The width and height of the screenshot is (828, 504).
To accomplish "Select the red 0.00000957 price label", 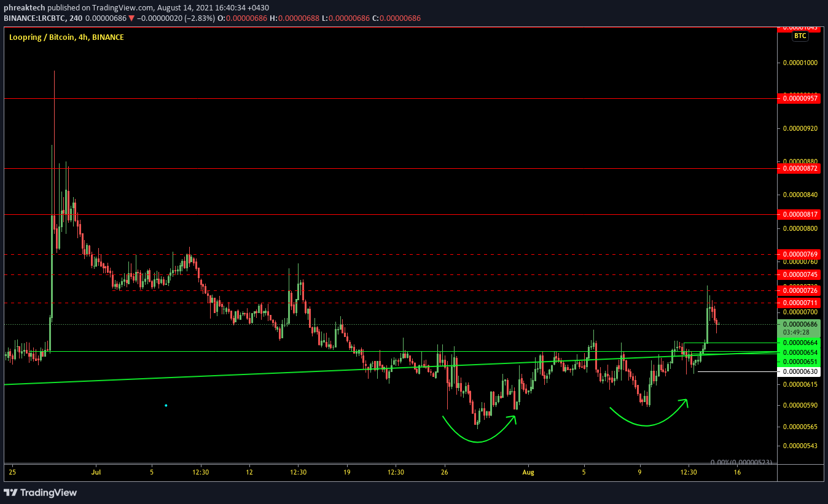I will click(x=799, y=98).
